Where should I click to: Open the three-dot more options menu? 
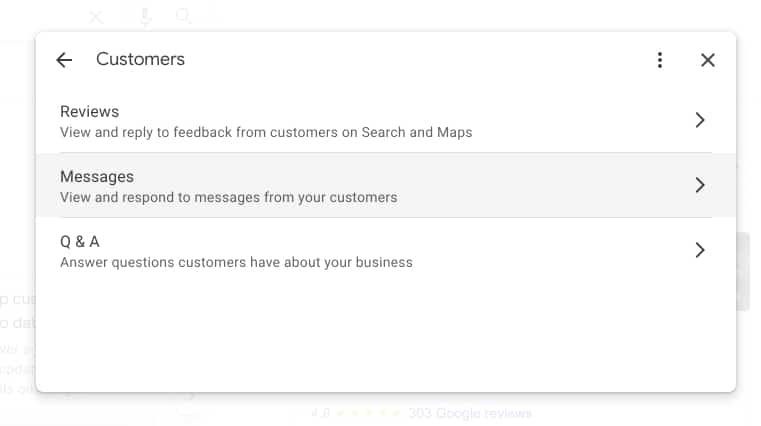tap(660, 60)
